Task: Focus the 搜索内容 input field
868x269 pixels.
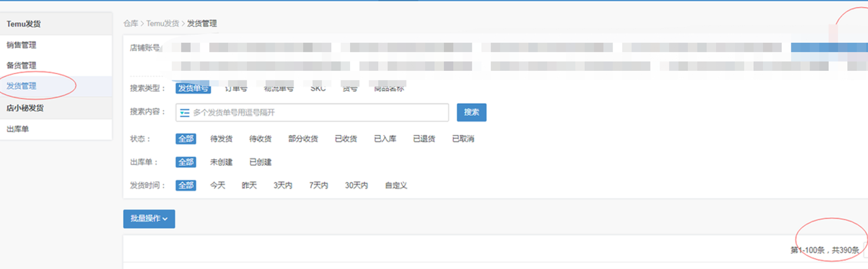Action: pyautogui.click(x=313, y=113)
